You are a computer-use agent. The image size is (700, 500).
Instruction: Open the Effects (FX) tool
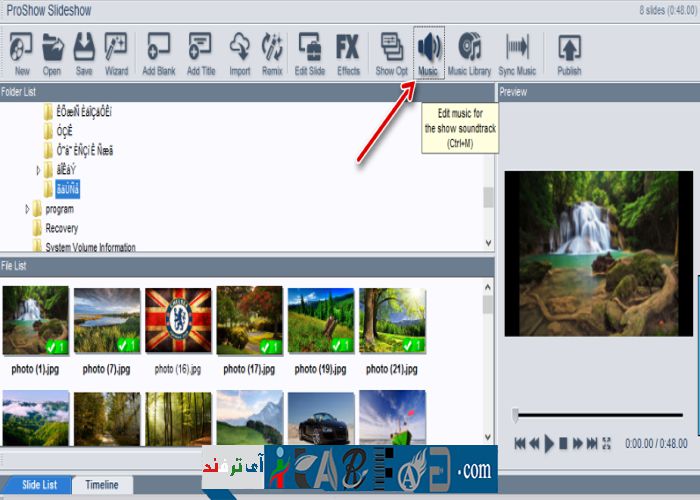tap(348, 53)
